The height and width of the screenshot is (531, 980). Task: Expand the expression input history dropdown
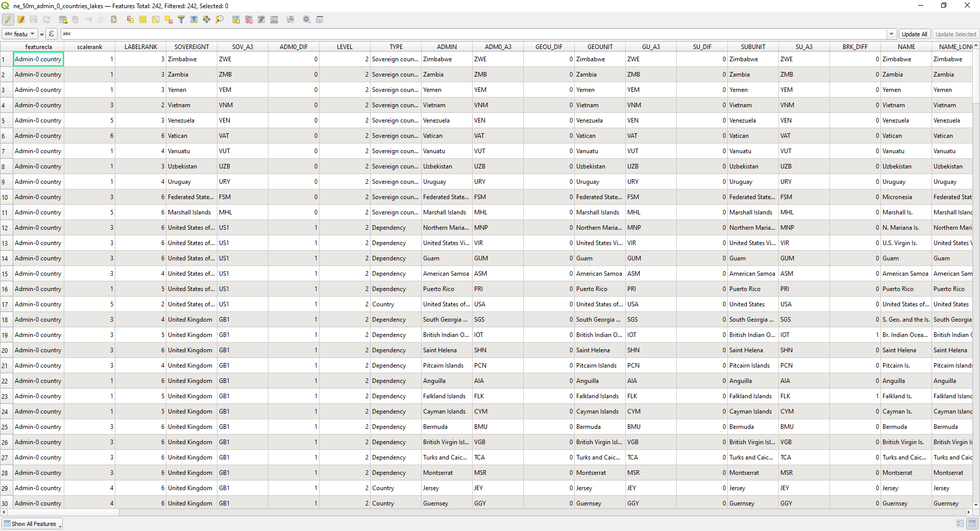click(892, 34)
